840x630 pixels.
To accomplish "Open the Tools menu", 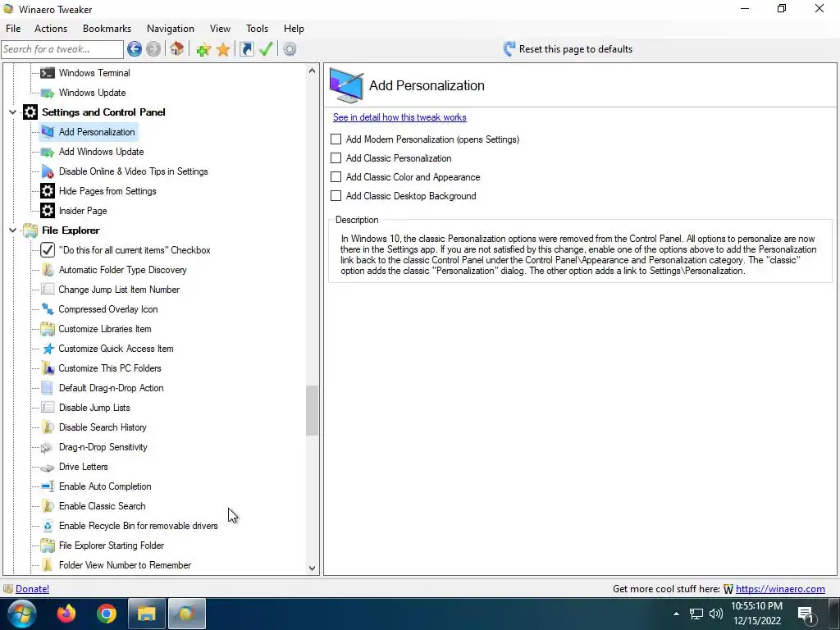I will [x=257, y=29].
